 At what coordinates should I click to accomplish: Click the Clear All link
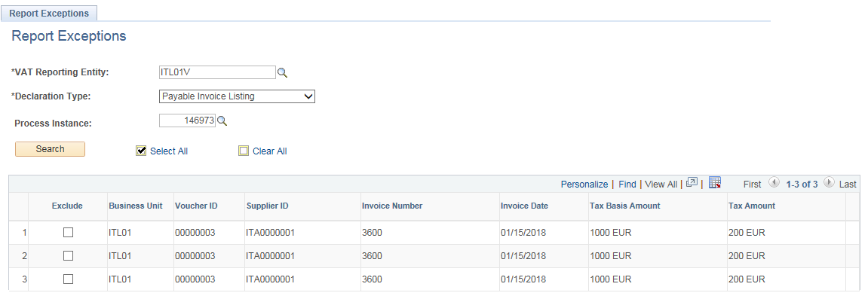coord(269,151)
